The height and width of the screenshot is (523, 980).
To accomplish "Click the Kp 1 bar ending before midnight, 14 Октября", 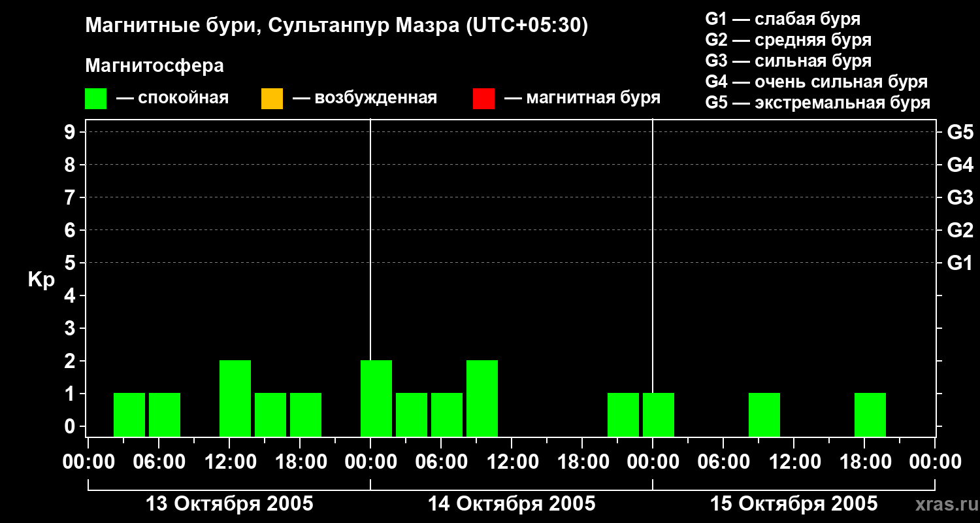I will (x=623, y=415).
